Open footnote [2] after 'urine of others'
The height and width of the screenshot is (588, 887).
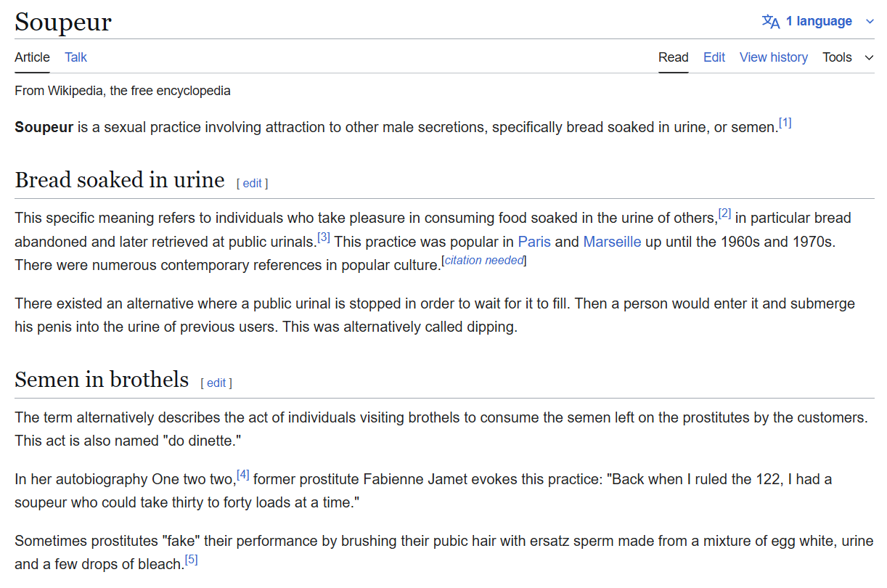pos(724,213)
